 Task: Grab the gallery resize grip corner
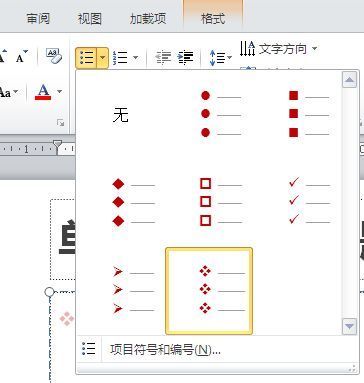tap(353, 368)
